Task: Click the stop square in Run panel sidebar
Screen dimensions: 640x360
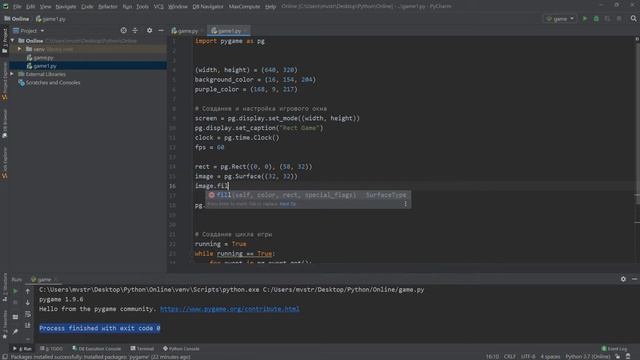Action: pyautogui.click(x=15, y=302)
